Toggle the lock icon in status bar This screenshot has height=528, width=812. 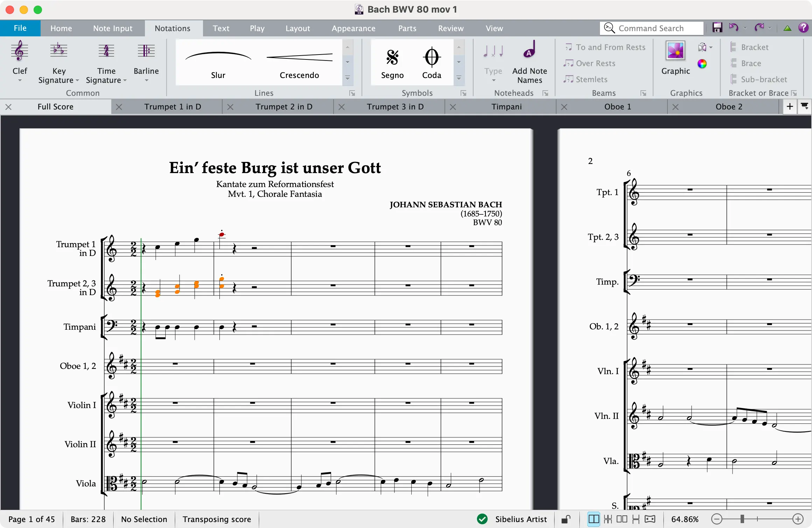tap(566, 519)
